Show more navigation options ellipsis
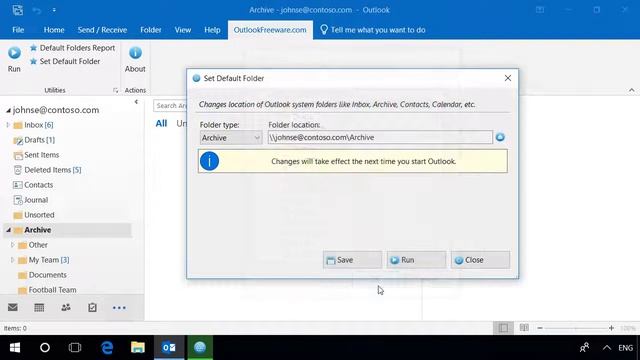Screen dimensions: 640x360 pos(119,308)
